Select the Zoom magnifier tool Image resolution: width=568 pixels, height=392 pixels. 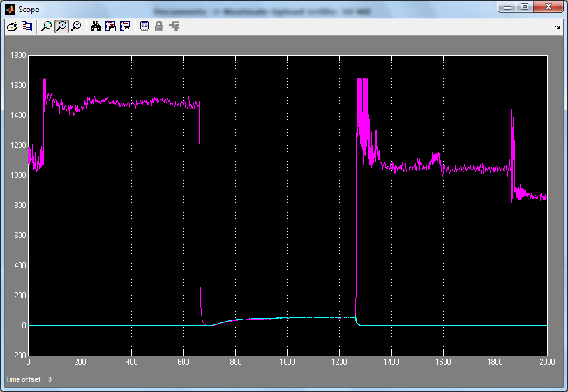click(x=47, y=26)
